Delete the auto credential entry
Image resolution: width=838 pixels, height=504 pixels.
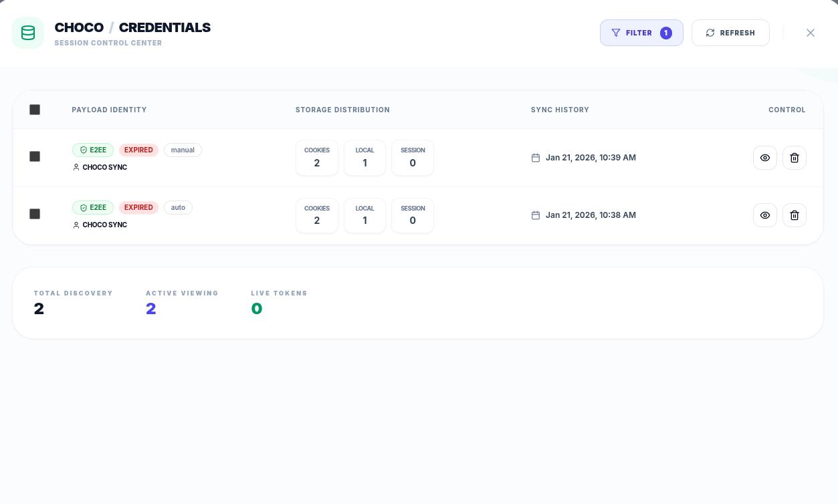(794, 215)
